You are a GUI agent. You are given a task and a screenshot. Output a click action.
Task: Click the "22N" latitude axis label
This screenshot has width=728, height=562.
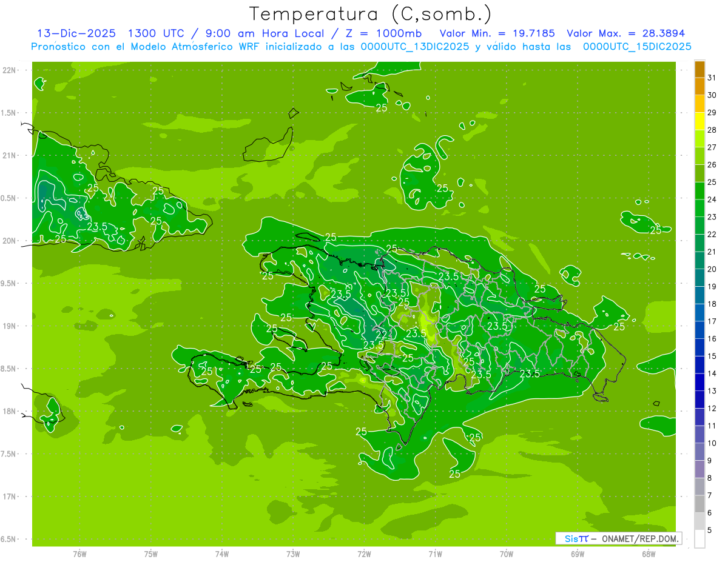pyautogui.click(x=9, y=70)
